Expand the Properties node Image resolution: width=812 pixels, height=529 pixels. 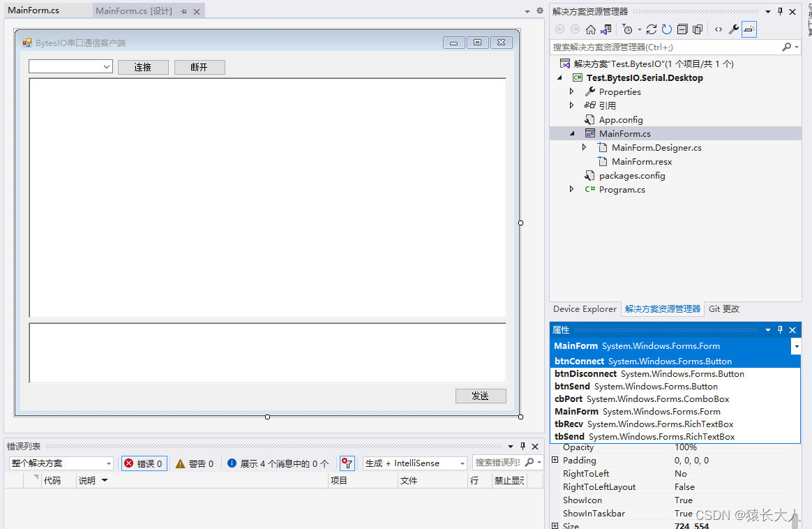(x=572, y=91)
